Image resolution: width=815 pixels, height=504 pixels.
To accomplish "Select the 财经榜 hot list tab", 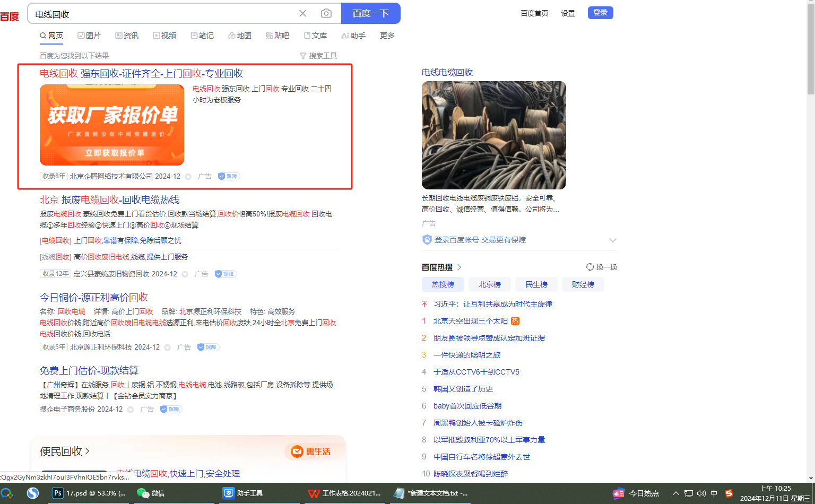I will click(583, 284).
